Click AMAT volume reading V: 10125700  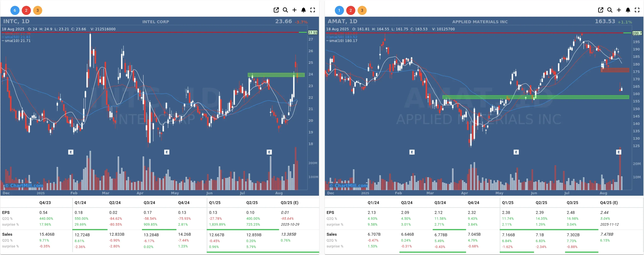coord(443,29)
